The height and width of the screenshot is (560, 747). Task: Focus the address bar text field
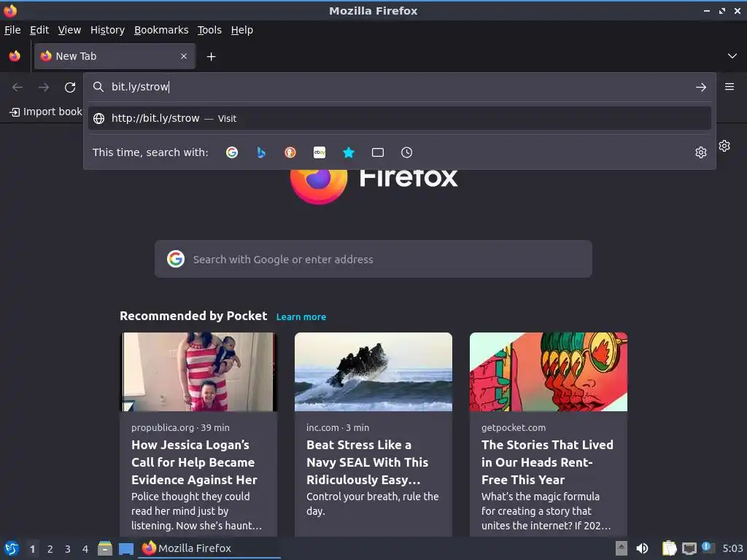coord(400,87)
